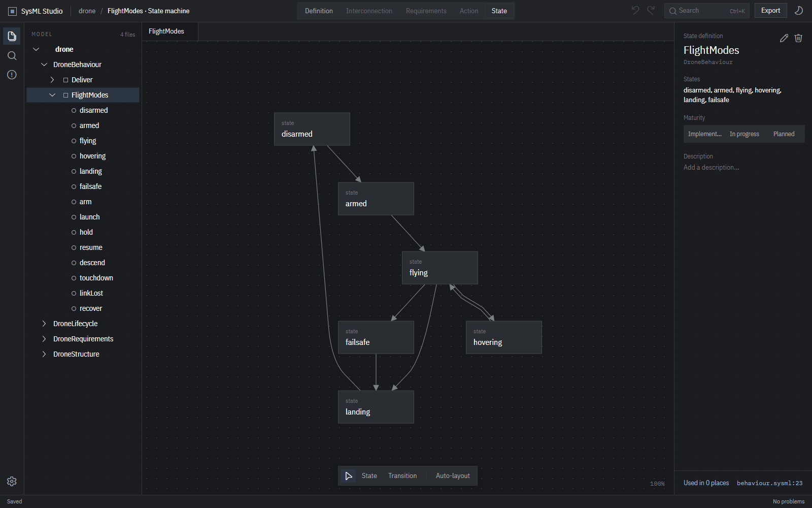Collapse the drone root folder
The image size is (812, 508).
click(36, 49)
